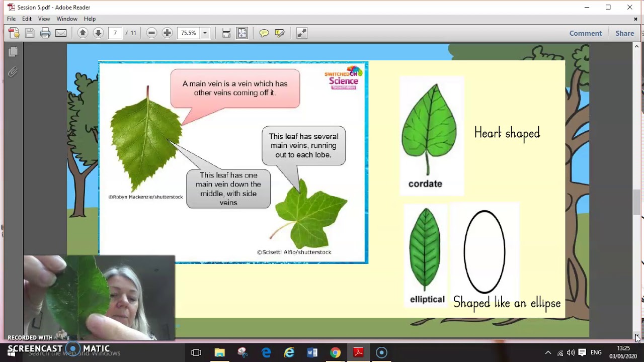Open the Share pane
Image resolution: width=644 pixels, height=362 pixels.
coord(625,33)
